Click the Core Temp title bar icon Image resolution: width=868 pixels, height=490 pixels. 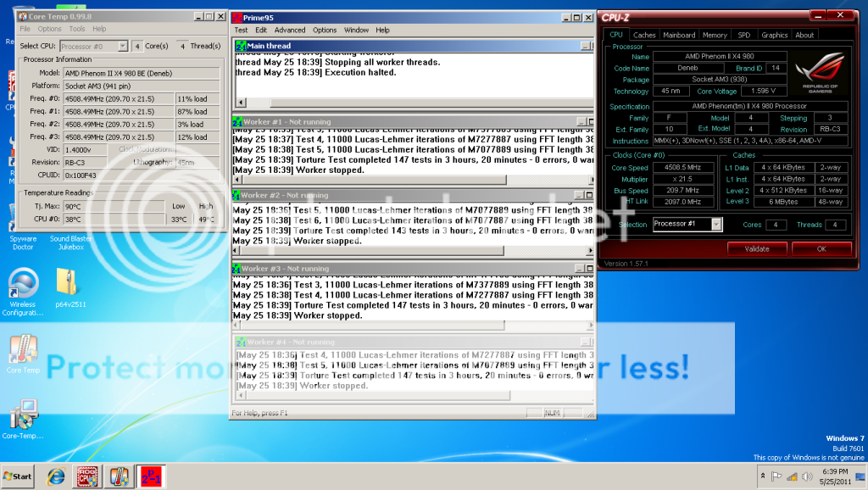point(23,17)
